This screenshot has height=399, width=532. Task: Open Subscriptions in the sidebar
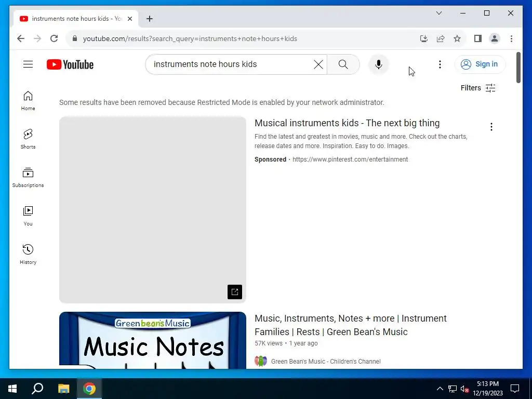[x=28, y=178]
